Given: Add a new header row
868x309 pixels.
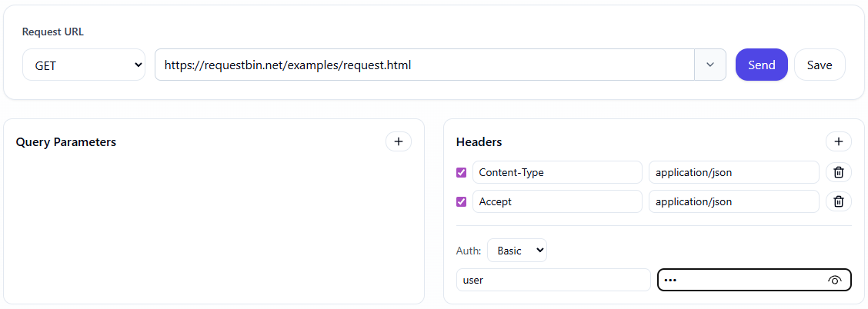Looking at the screenshot, I should (838, 141).
